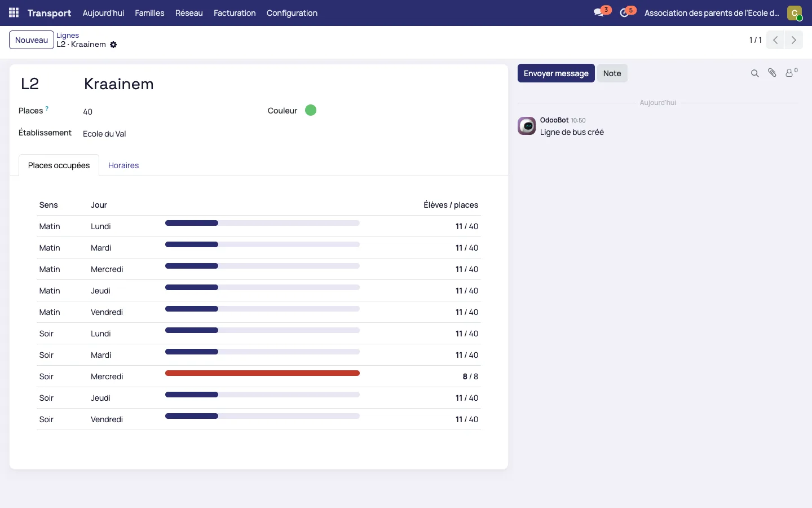This screenshot has width=812, height=508.
Task: Open the Facturation menu
Action: tap(235, 13)
